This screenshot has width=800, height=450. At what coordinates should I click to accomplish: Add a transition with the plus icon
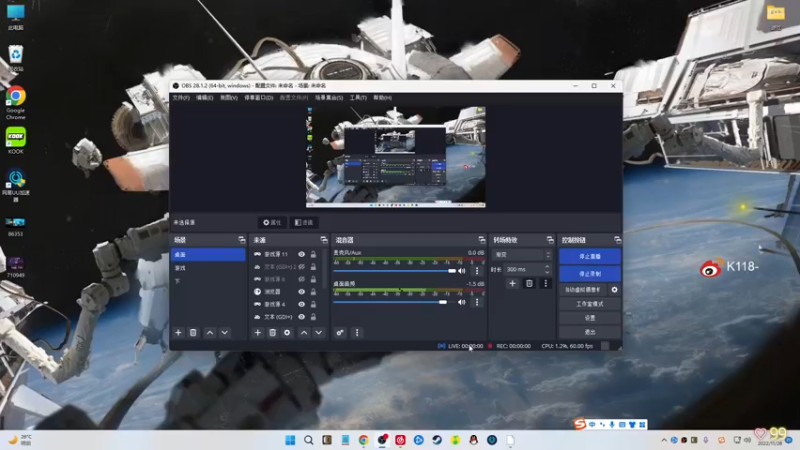[512, 284]
